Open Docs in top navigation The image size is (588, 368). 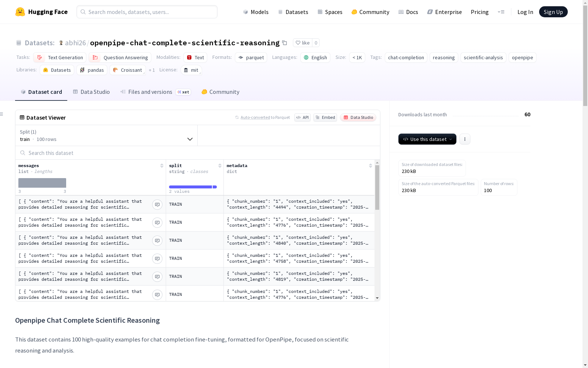[x=408, y=12]
